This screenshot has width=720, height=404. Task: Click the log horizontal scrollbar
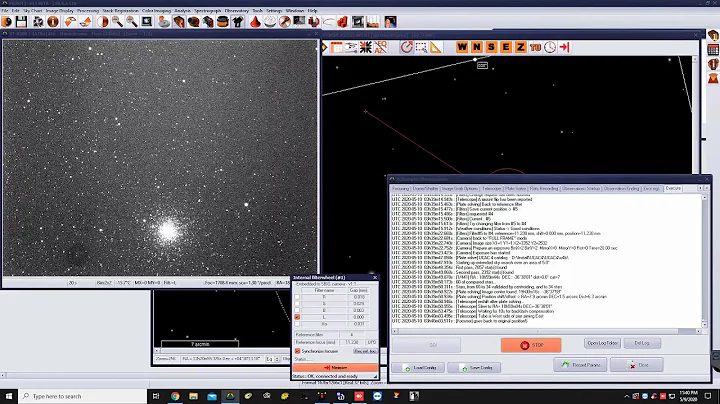[x=546, y=331]
